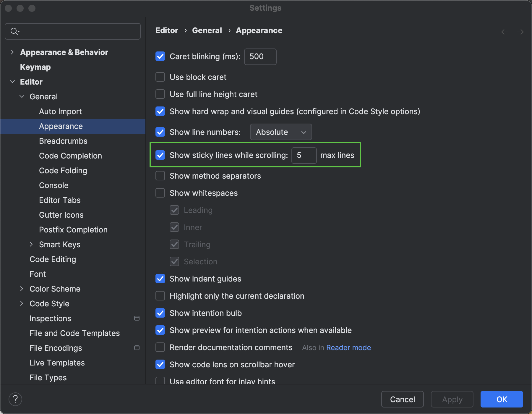Open the Code Folding settings page
This screenshot has width=532, height=414.
click(63, 171)
